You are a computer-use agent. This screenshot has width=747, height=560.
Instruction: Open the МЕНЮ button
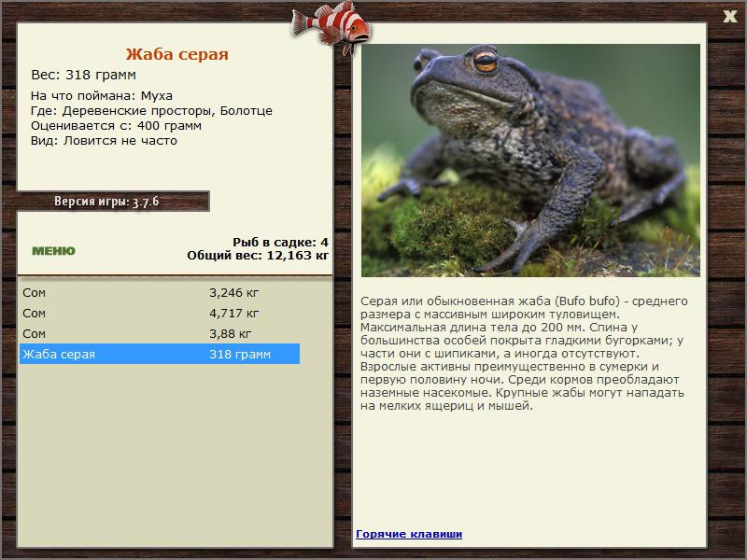click(x=53, y=251)
